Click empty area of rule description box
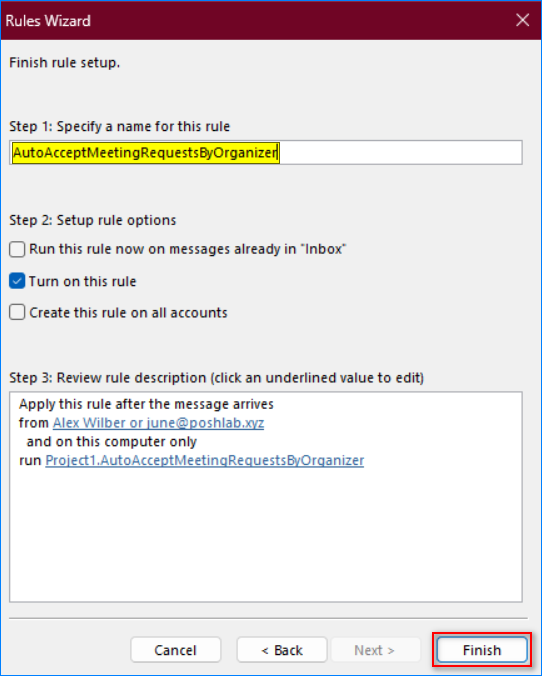The image size is (542, 676). tap(266, 539)
